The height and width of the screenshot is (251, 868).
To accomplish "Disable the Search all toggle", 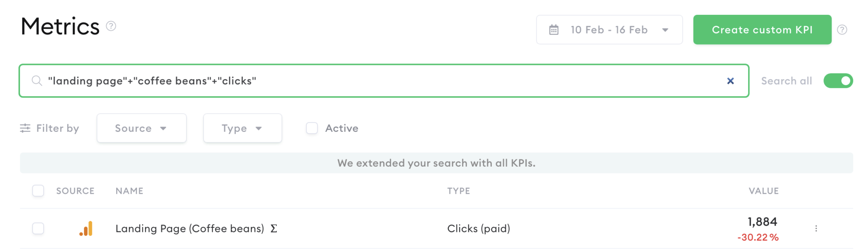I will (x=838, y=81).
